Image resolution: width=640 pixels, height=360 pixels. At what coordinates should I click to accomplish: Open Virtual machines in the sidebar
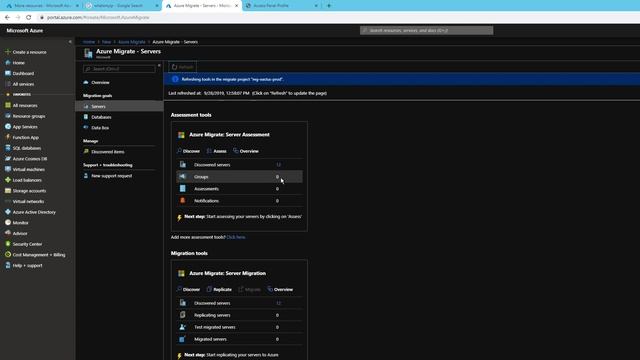[x=29, y=169]
